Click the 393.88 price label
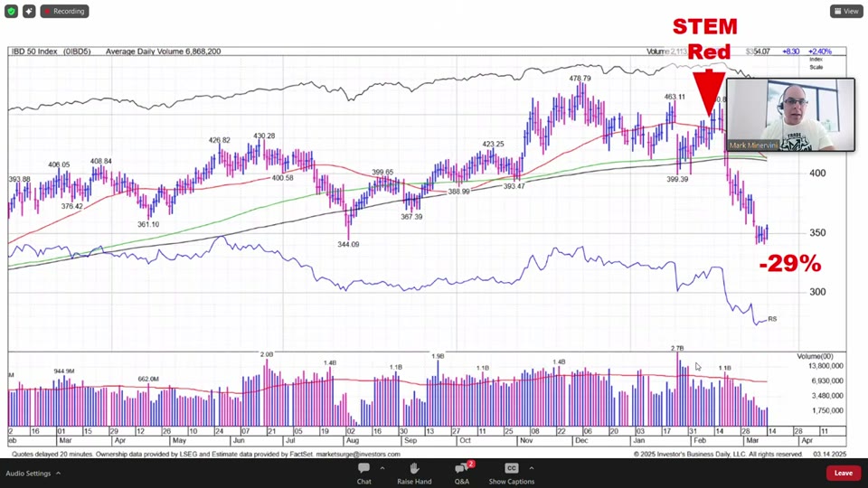868x488 pixels. tap(19, 179)
